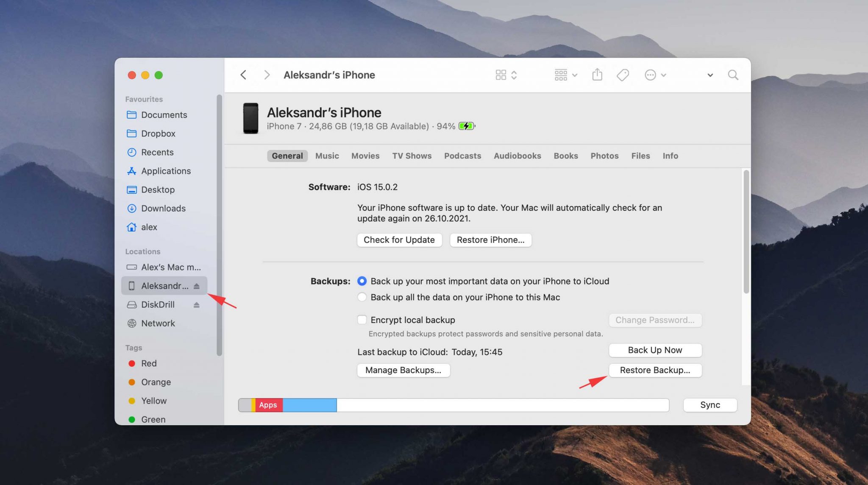This screenshot has width=868, height=485.
Task: Open Applications in the sidebar
Action: (164, 171)
